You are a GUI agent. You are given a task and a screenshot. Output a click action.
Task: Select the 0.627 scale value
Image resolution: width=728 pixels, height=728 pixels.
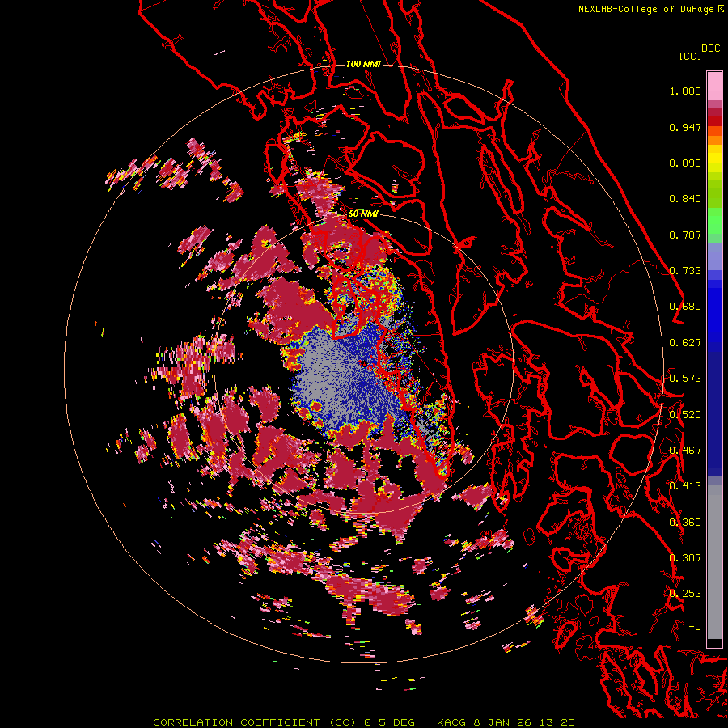[685, 343]
